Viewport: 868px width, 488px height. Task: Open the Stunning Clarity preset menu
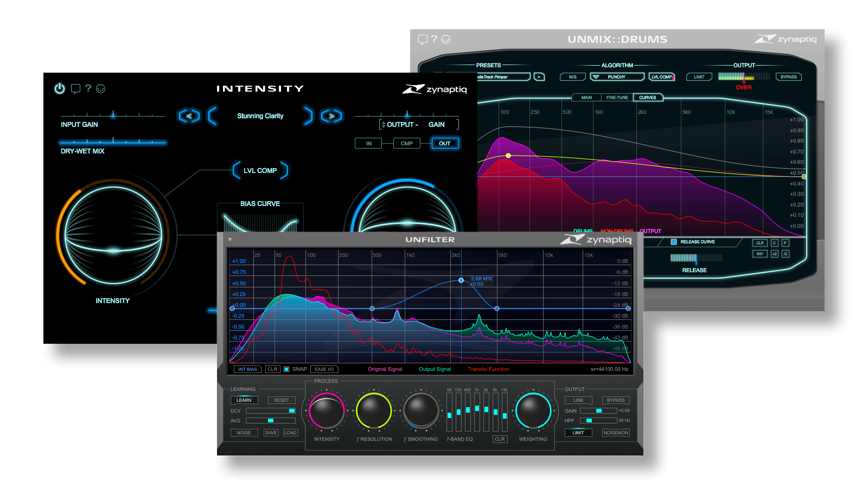click(260, 116)
